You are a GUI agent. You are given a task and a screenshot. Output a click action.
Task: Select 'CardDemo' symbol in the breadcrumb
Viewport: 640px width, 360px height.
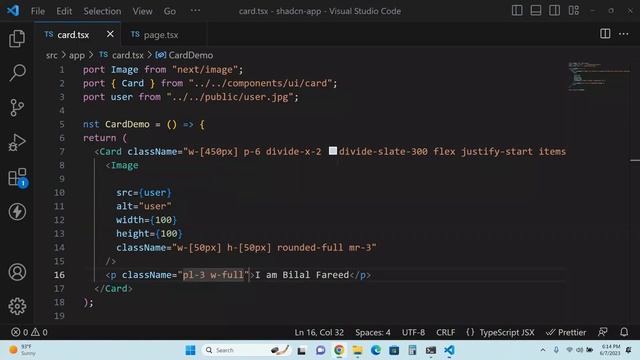coord(191,55)
